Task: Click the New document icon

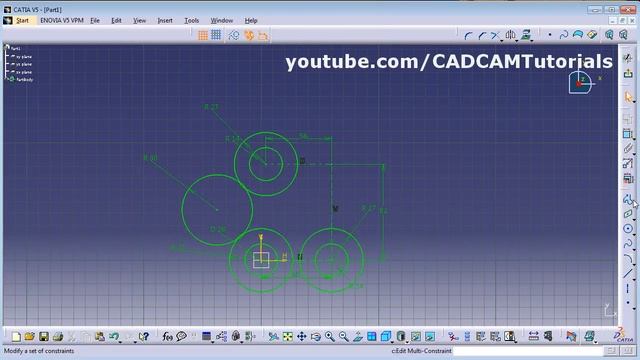Action: tap(16, 337)
